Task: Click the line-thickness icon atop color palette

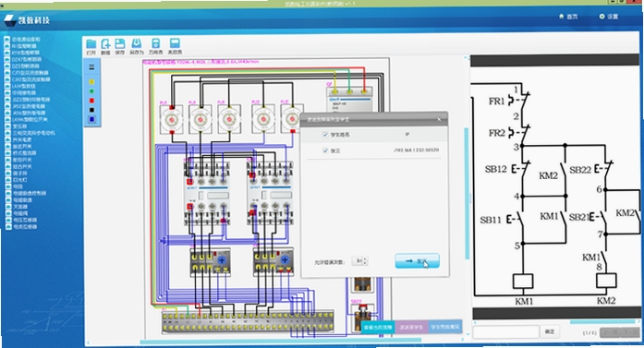Action: [91, 66]
